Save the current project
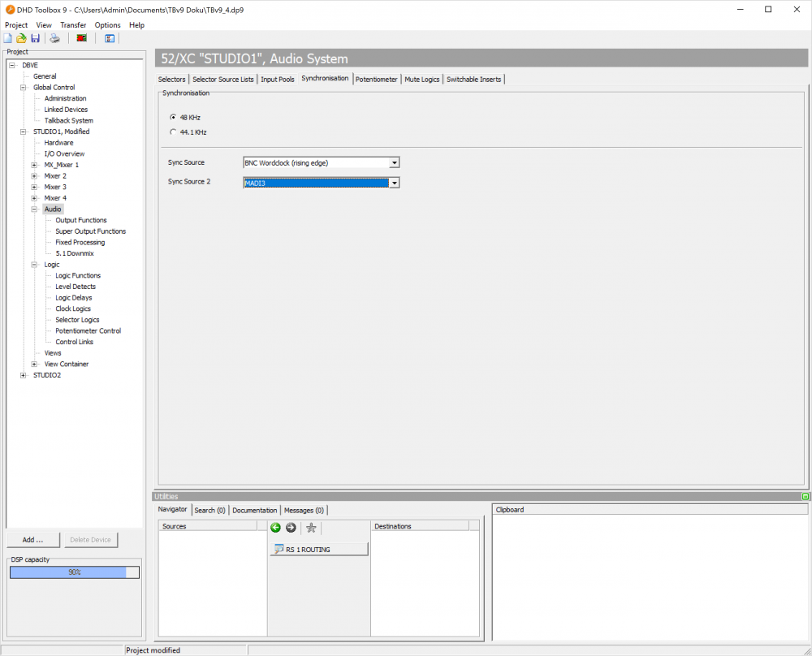812x656 pixels. click(35, 38)
